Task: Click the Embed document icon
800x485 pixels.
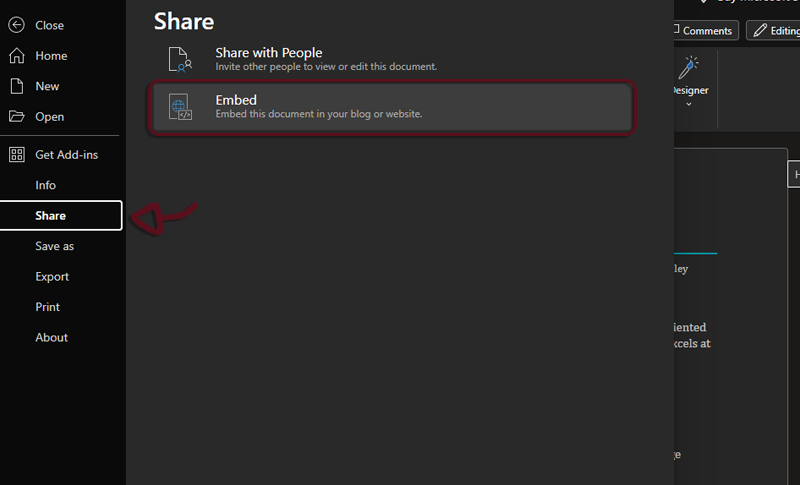Action: tap(180, 107)
